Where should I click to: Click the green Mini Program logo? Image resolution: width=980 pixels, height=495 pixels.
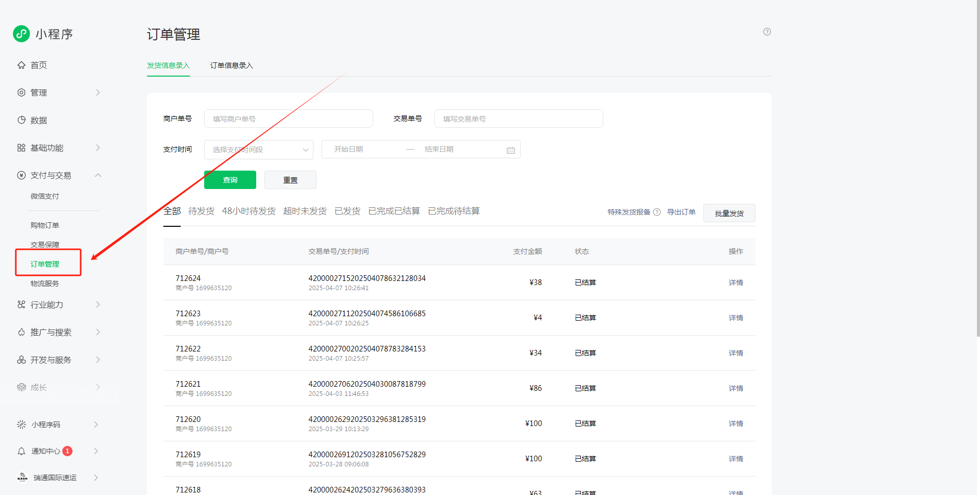tap(21, 34)
